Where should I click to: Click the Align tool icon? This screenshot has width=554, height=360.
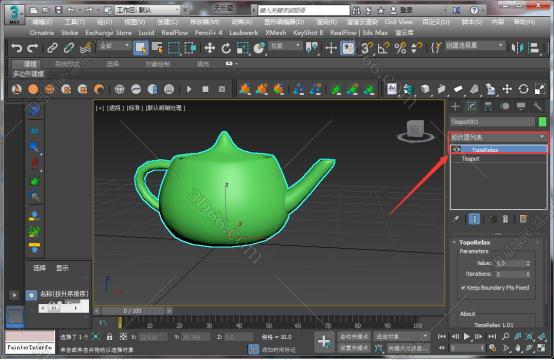pos(535,48)
